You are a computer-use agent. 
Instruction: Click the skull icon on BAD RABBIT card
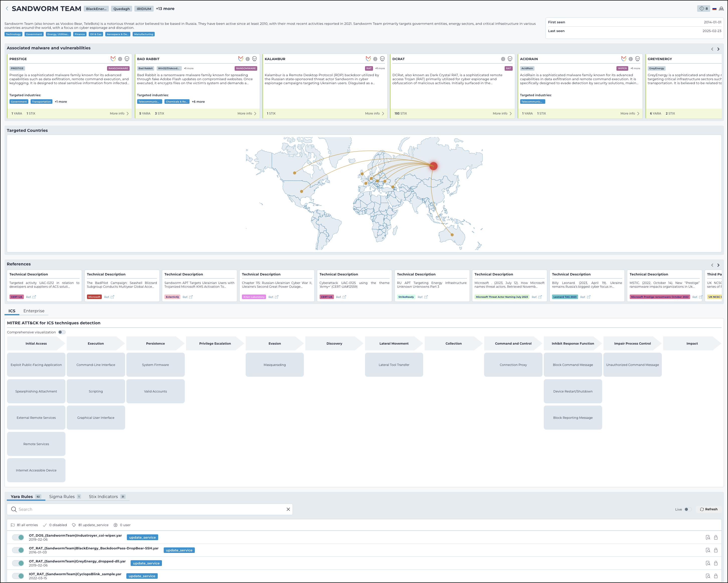[255, 59]
